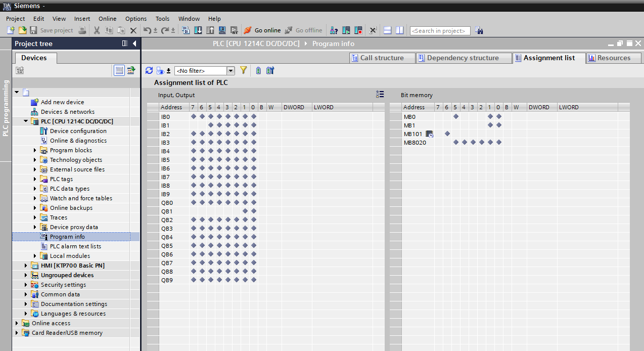This screenshot has width=644, height=351.
Task: Click the Compile toolbar icon
Action: 186,30
